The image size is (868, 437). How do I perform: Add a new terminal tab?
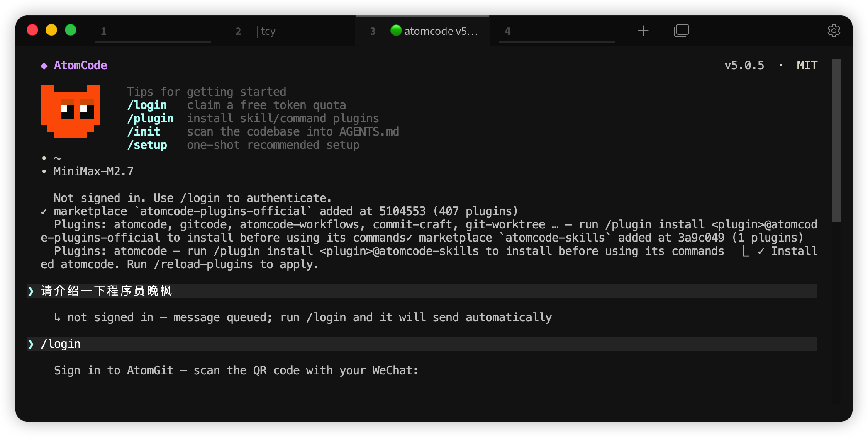[643, 31]
